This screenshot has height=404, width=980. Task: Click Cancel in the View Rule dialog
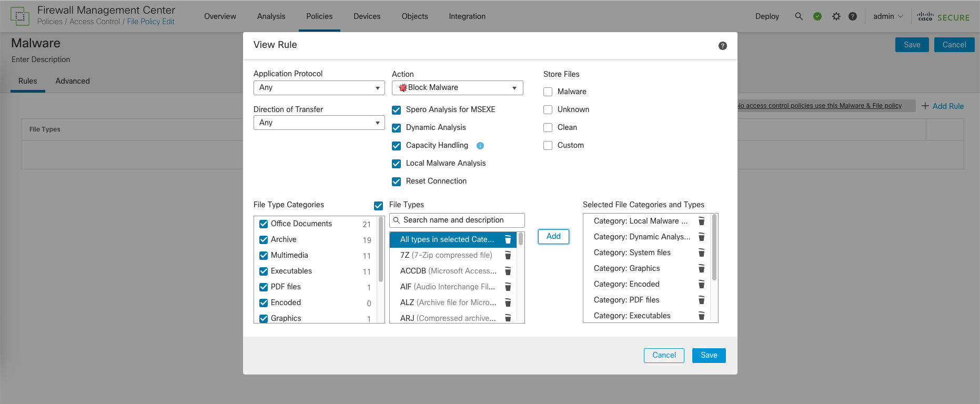663,356
